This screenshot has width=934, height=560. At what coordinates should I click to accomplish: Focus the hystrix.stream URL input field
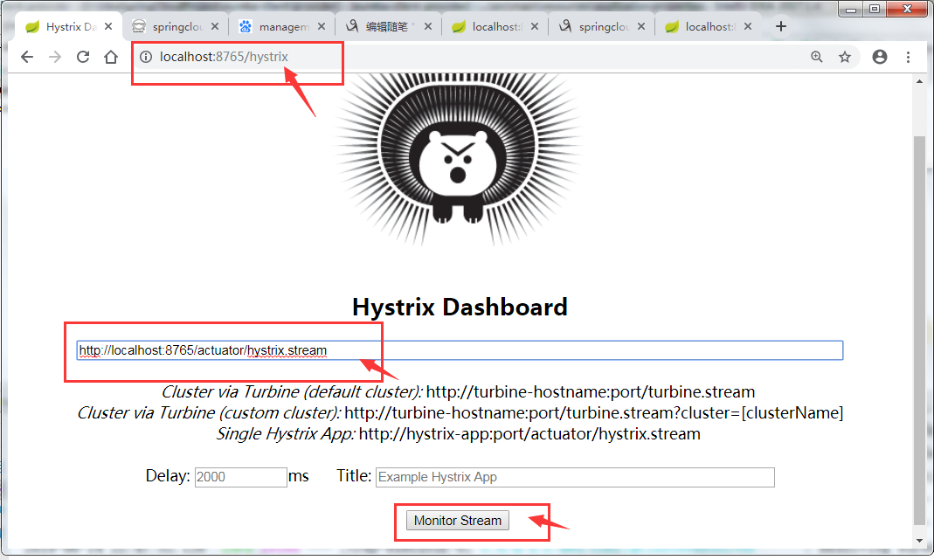pyautogui.click(x=460, y=350)
